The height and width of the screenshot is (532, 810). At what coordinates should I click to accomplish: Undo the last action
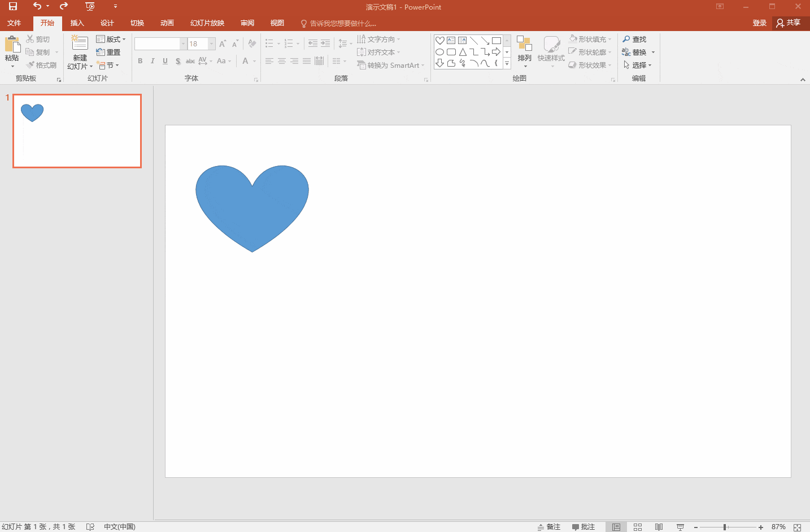(x=37, y=6)
